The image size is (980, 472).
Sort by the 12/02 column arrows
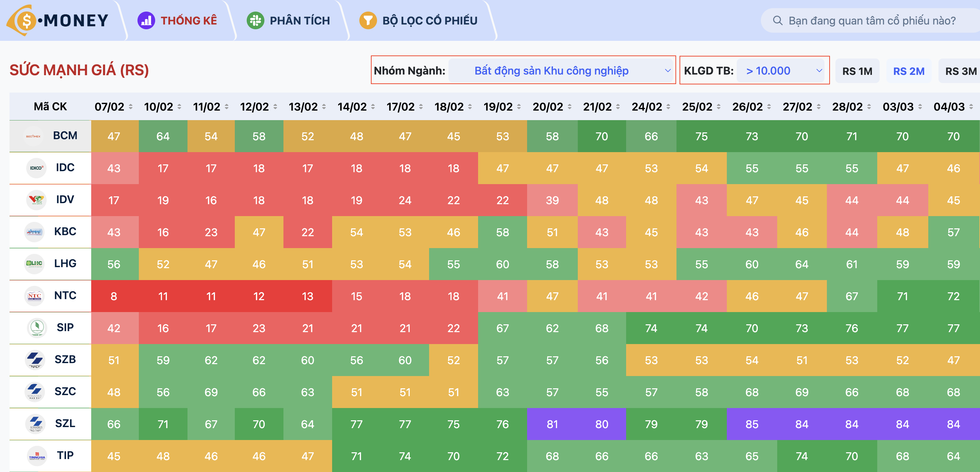click(275, 107)
